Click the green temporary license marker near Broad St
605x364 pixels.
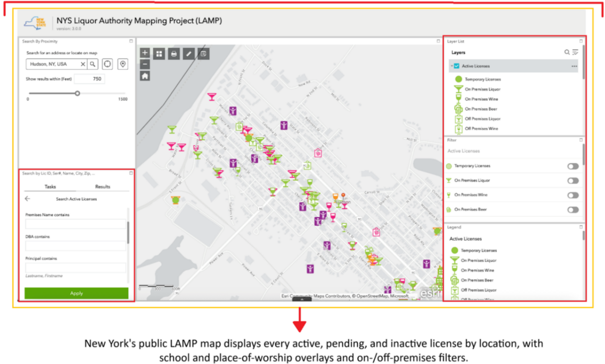point(175,200)
